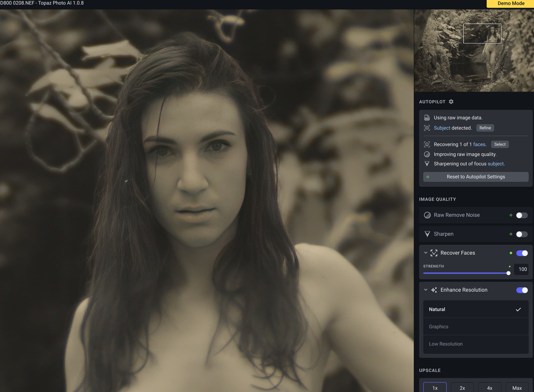Click the Recover Faces strength slider handle
The image size is (534, 392).
pos(508,273)
